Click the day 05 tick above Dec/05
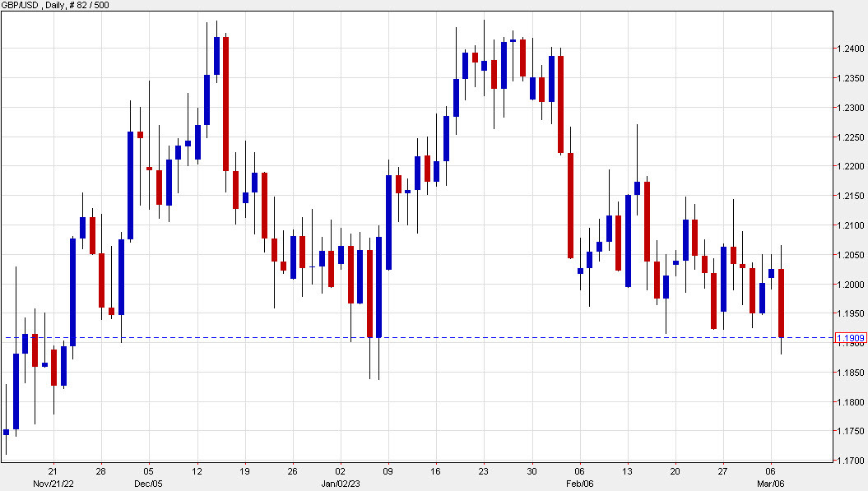868x491 pixels. pyautogui.click(x=148, y=471)
